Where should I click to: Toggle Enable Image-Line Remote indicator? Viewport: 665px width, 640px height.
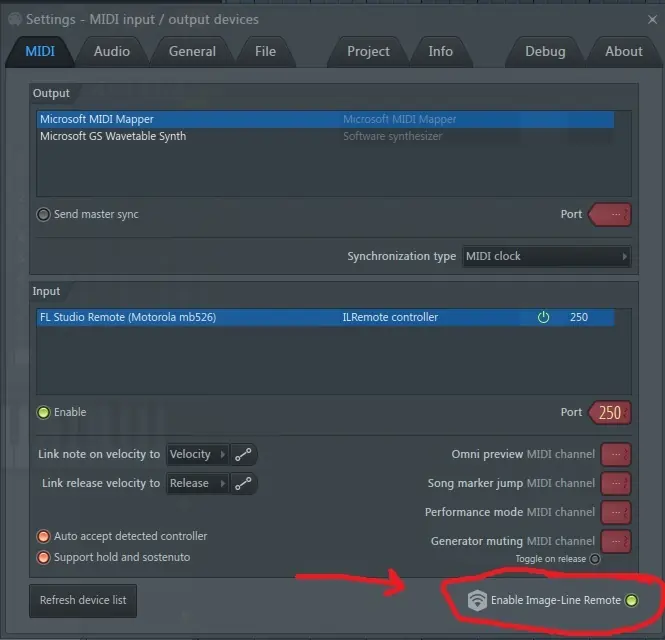coord(631,600)
